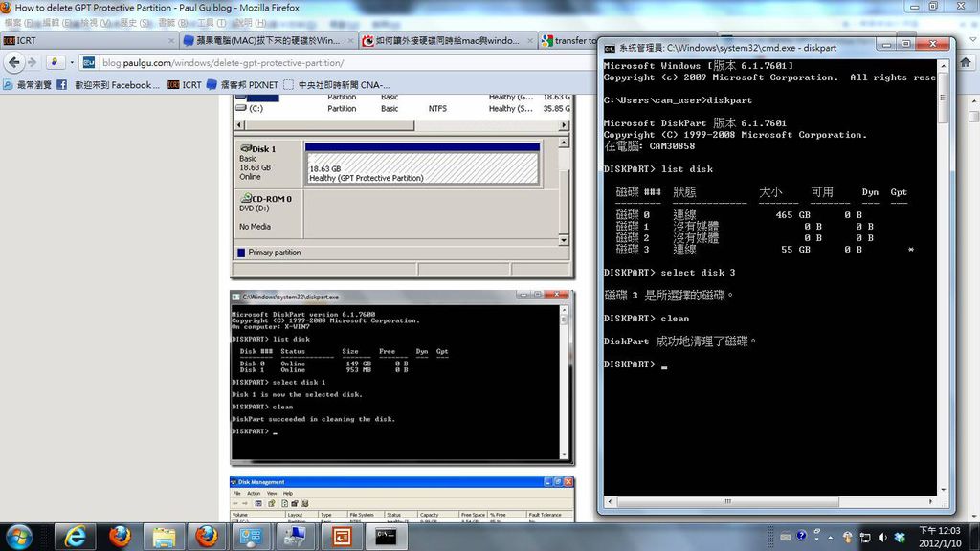Click the cmd icon in diskpart title bar

click(610, 48)
